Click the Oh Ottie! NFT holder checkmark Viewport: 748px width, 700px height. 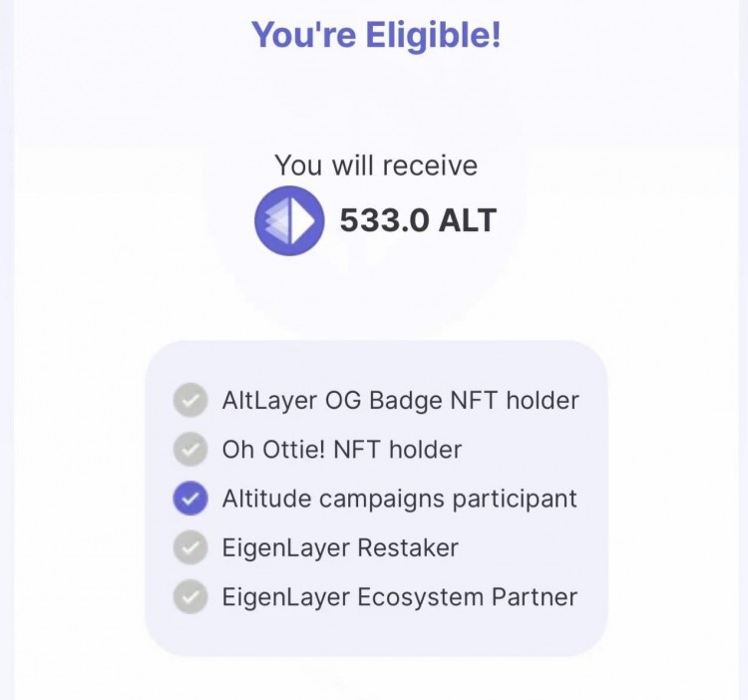[x=189, y=450]
